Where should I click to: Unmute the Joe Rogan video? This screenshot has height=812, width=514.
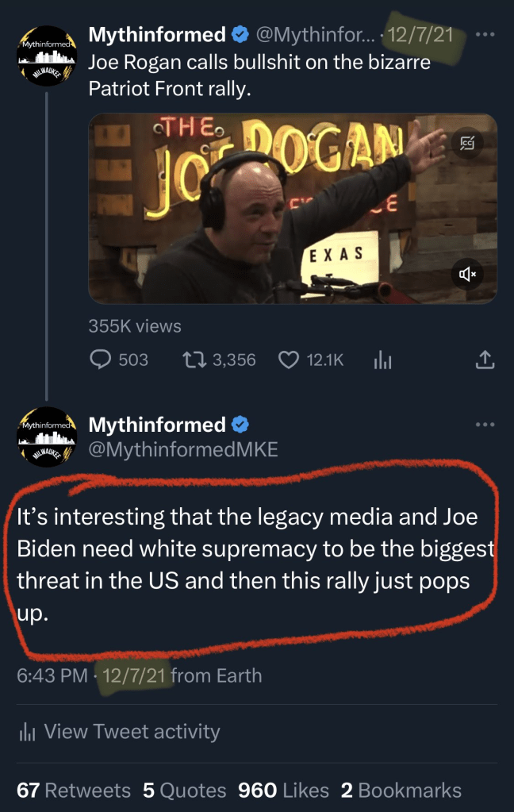pos(466,274)
